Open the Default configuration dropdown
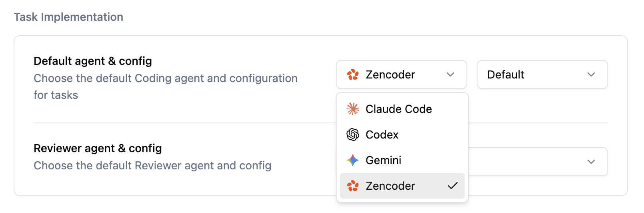The height and width of the screenshot is (213, 644). coord(542,74)
